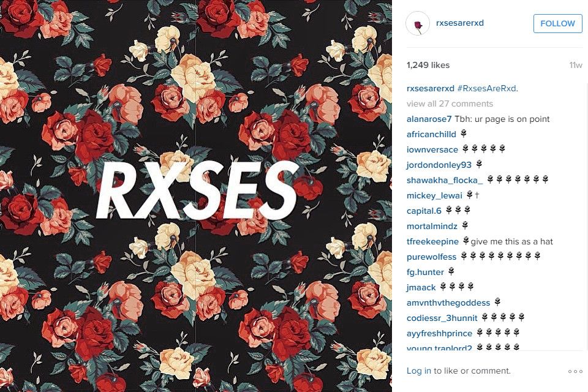This screenshot has width=588, height=392.
Task: Click the #RxsesAreRxd hashtag
Action: 488,89
